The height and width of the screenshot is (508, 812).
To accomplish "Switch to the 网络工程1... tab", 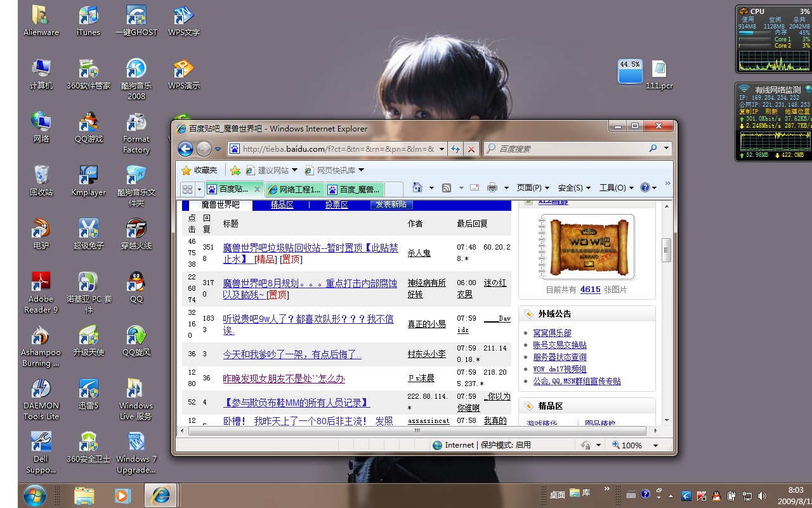I will pyautogui.click(x=295, y=189).
